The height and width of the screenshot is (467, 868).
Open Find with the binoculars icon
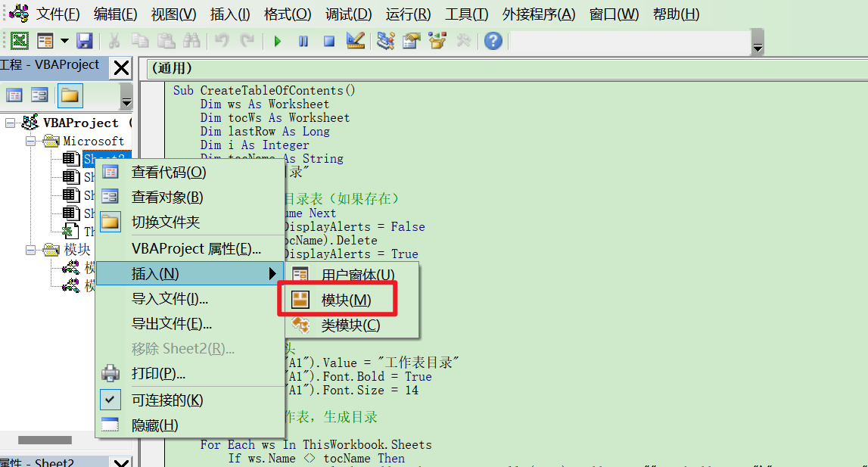[191, 41]
